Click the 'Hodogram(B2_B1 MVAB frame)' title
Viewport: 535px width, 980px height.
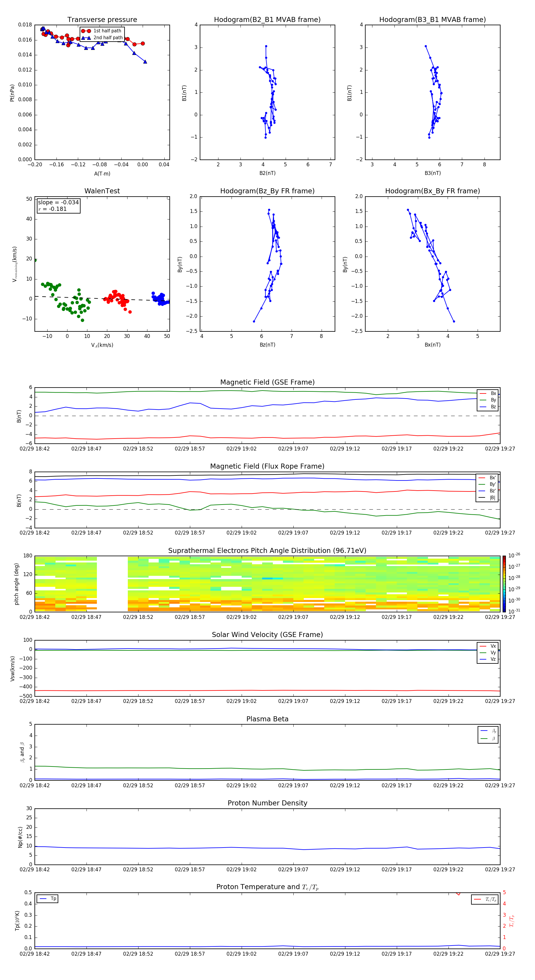point(267,20)
